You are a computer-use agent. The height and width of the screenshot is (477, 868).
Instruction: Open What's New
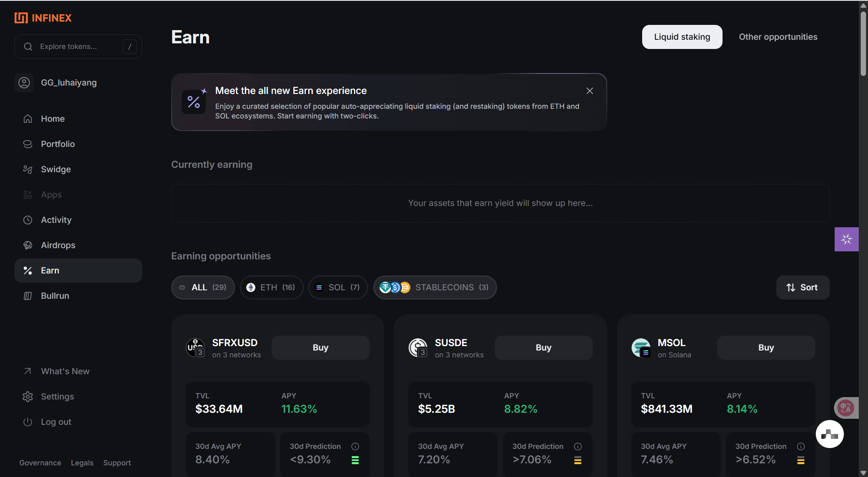[78, 371]
